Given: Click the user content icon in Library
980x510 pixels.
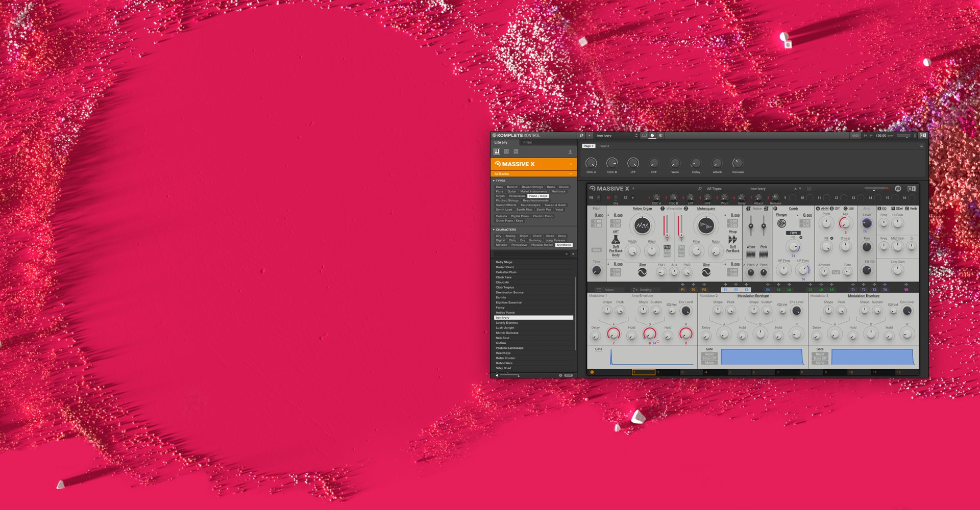Looking at the screenshot, I should pyautogui.click(x=570, y=152).
